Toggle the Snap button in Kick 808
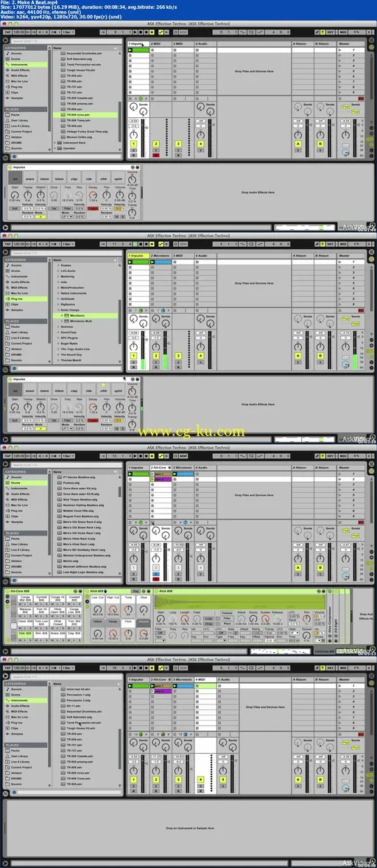This screenshot has width=377, height=868. (x=208, y=623)
